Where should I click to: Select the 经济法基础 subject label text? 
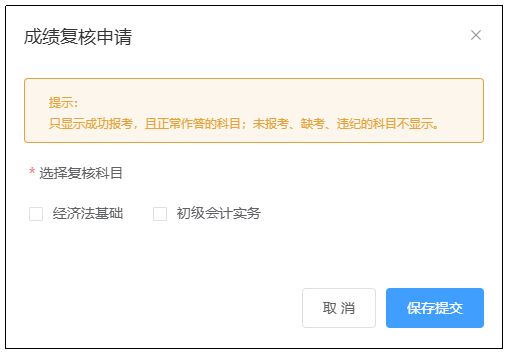tap(88, 213)
